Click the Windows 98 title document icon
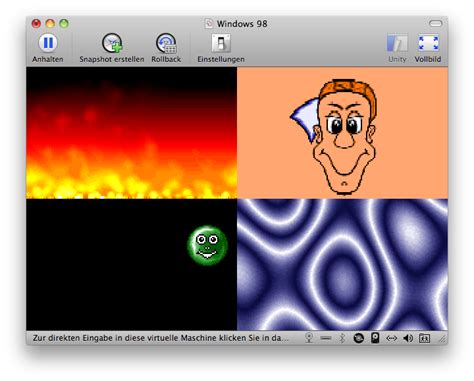 (x=209, y=24)
